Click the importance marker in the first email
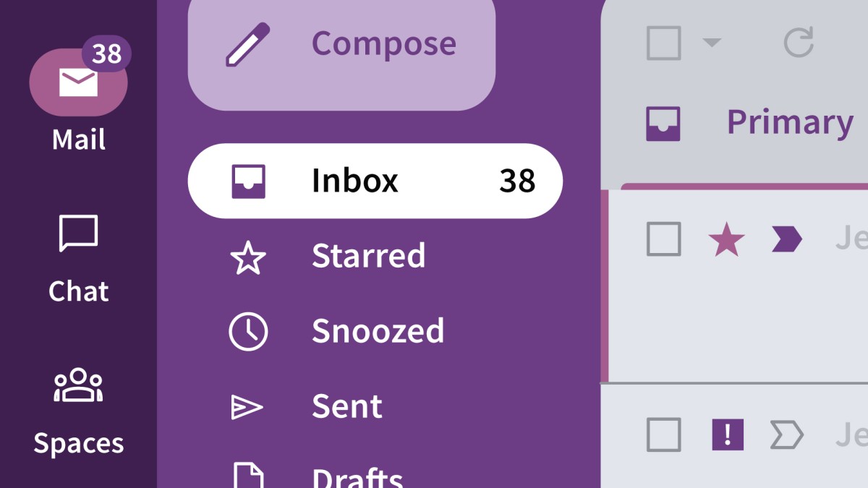Viewport: 868px width, 488px height. (787, 239)
